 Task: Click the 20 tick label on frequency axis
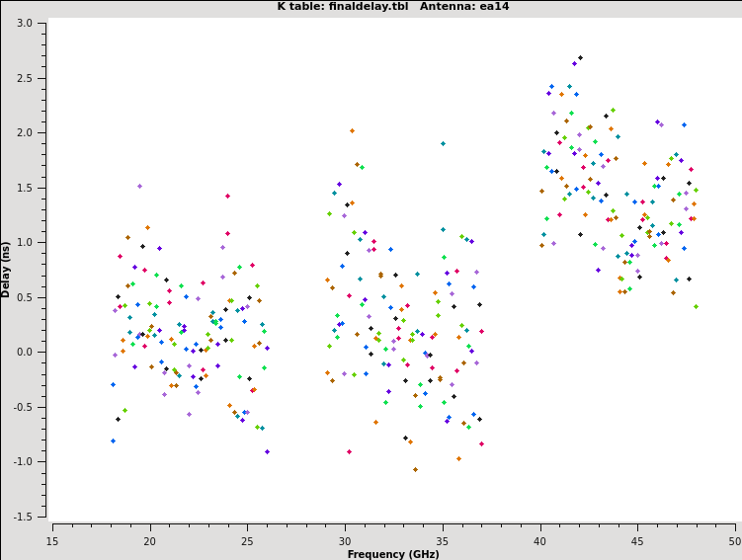pyautogui.click(x=150, y=540)
